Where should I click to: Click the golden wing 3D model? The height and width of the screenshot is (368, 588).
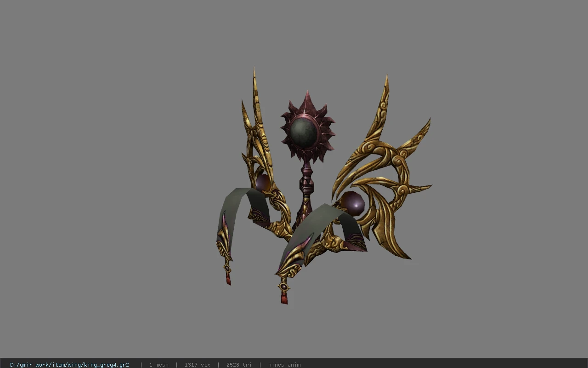324,186
